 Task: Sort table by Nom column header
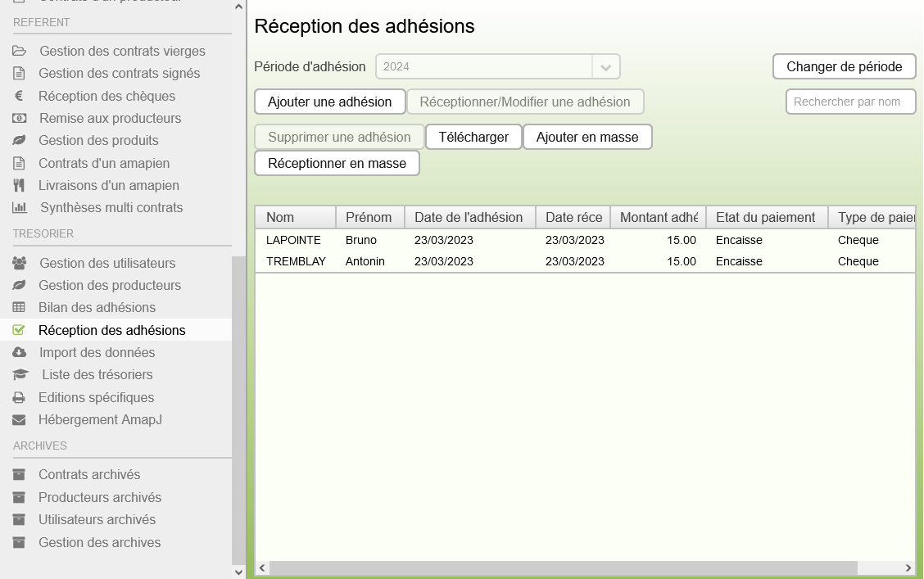click(295, 217)
